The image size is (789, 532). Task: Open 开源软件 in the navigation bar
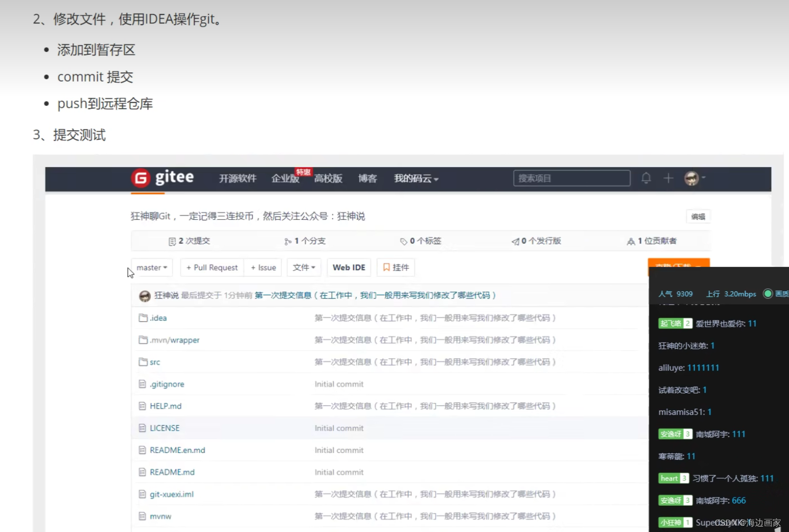click(x=238, y=179)
